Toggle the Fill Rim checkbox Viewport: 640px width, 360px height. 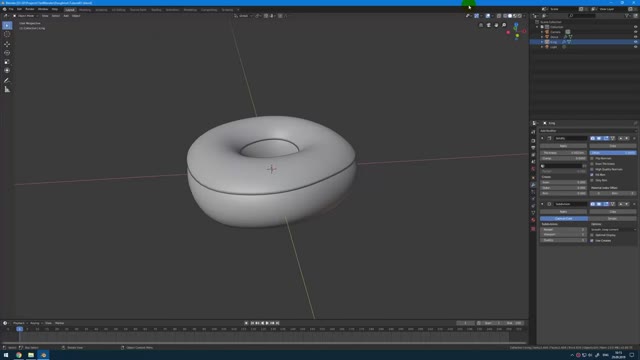(592, 175)
